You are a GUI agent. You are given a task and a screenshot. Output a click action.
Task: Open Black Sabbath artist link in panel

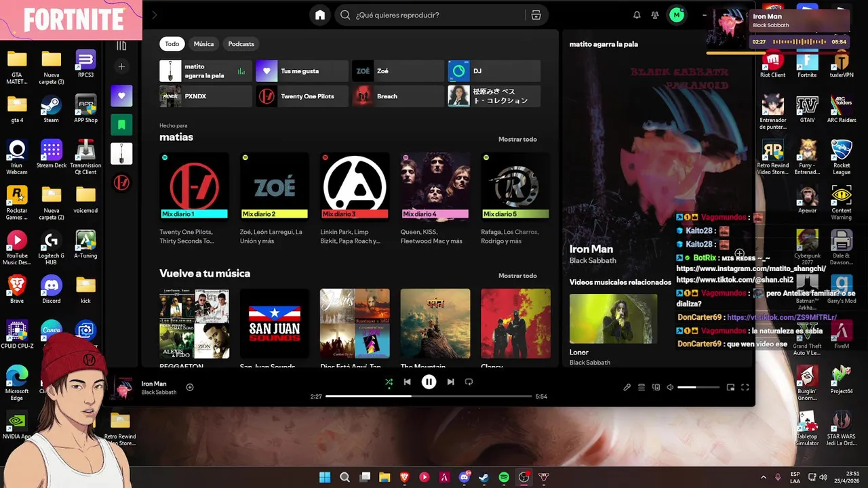[x=593, y=261]
